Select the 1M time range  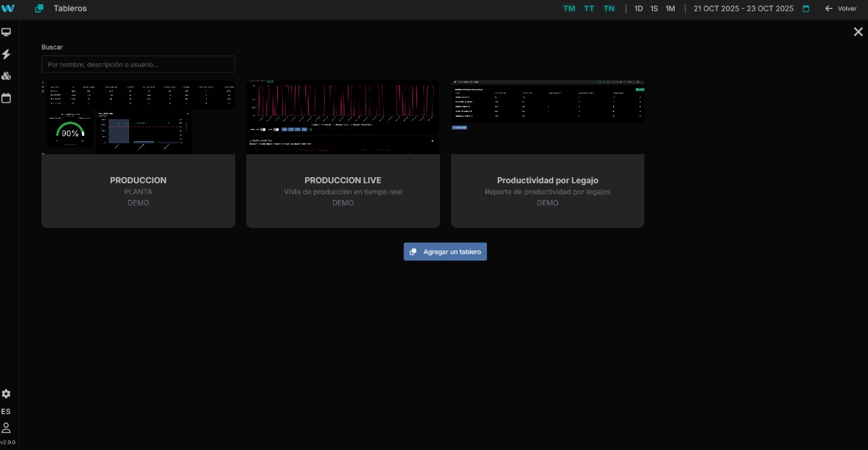pyautogui.click(x=670, y=9)
